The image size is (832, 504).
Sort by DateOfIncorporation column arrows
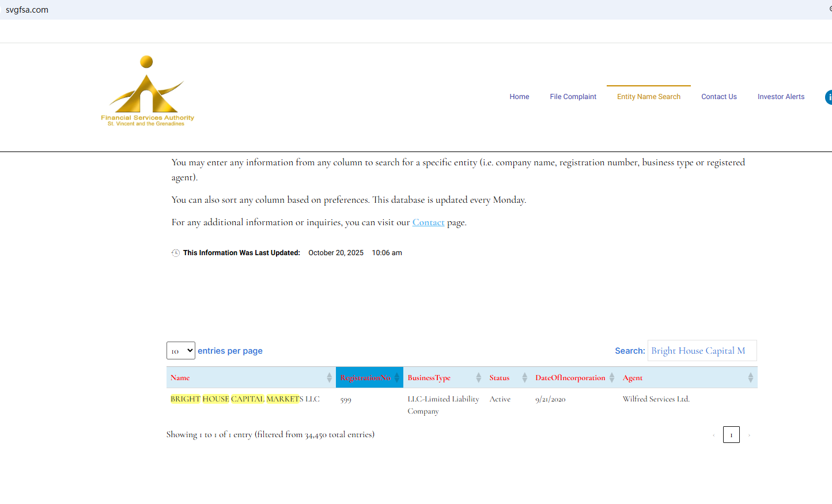coord(612,378)
